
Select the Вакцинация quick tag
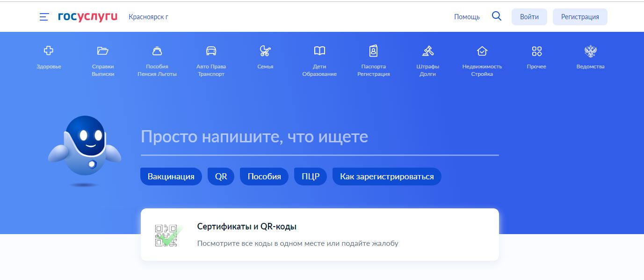(x=171, y=177)
